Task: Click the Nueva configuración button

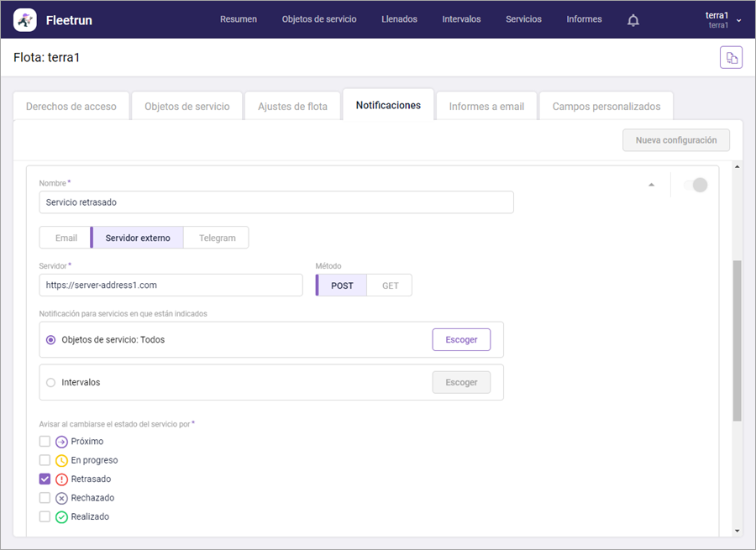Action: tap(676, 140)
